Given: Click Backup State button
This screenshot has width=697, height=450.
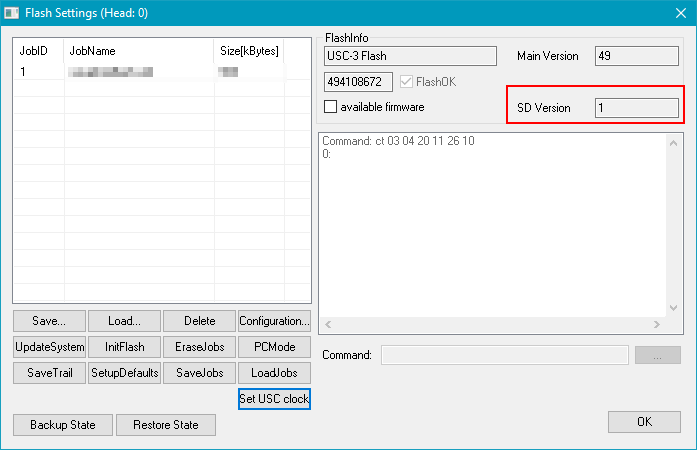Looking at the screenshot, I should [63, 425].
